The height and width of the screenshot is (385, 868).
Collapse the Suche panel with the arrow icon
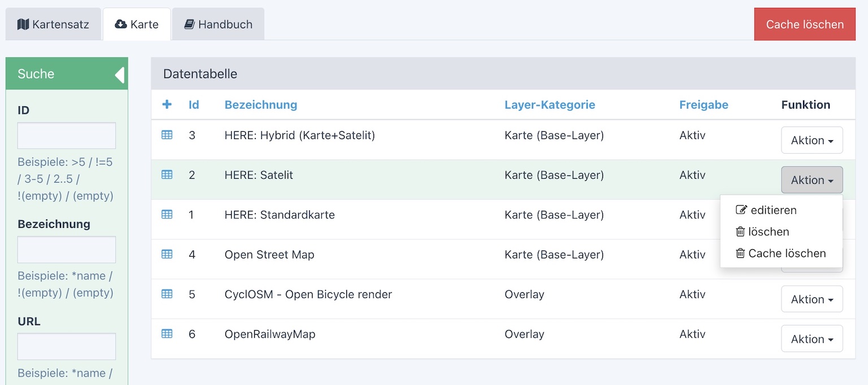119,74
